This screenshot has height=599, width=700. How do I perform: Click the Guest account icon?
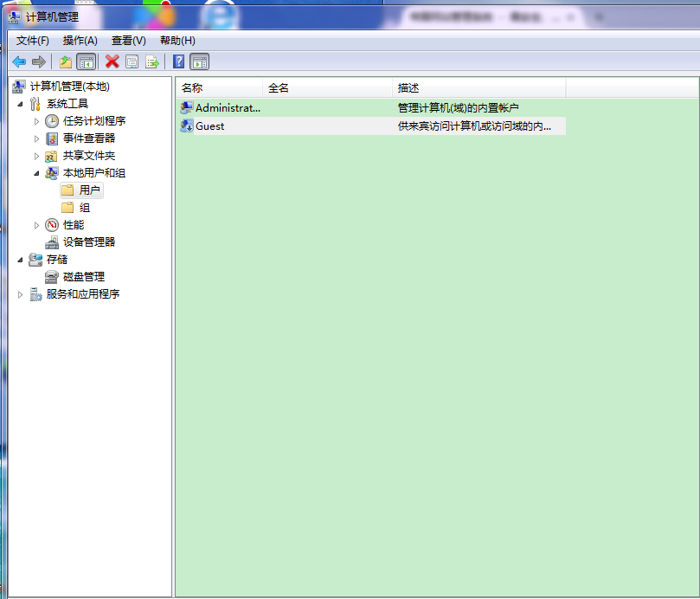pyautogui.click(x=187, y=126)
